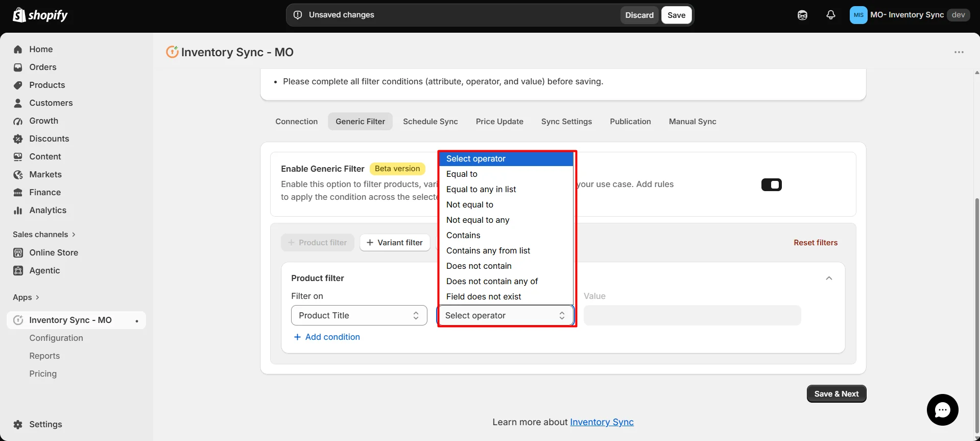This screenshot has height=441, width=980.
Task: Click the Growth icon in the sidebar
Action: [18, 121]
